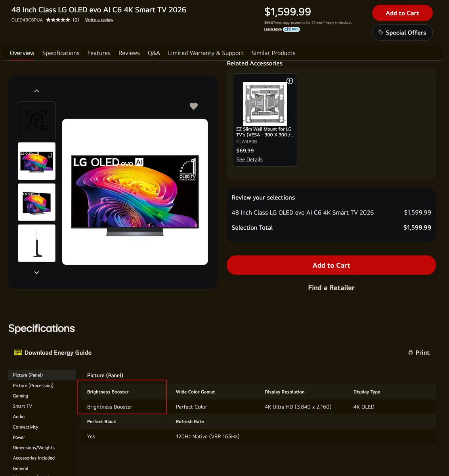This screenshot has width=449, height=476.
Task: Click the tag icon in Special Offers
Action: click(x=381, y=33)
